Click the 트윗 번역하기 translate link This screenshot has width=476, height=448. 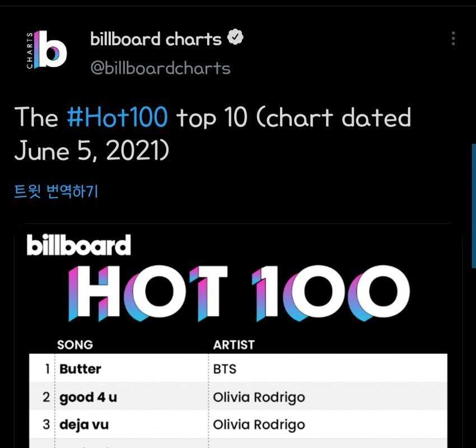point(56,192)
